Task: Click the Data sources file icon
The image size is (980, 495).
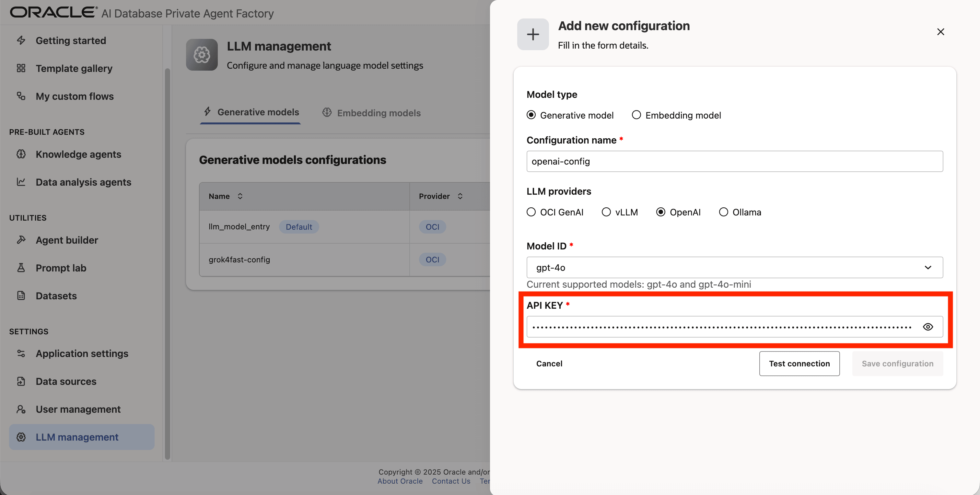Action: click(21, 381)
